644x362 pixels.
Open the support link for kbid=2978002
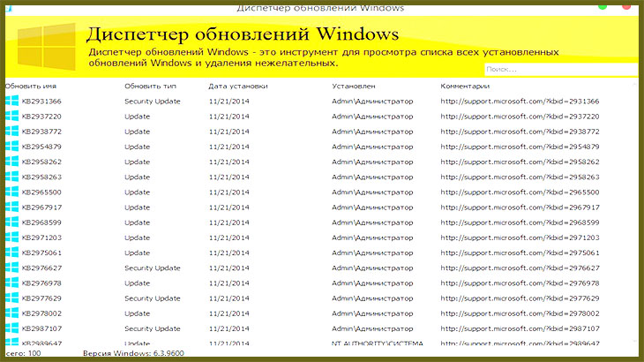pyautogui.click(x=520, y=313)
